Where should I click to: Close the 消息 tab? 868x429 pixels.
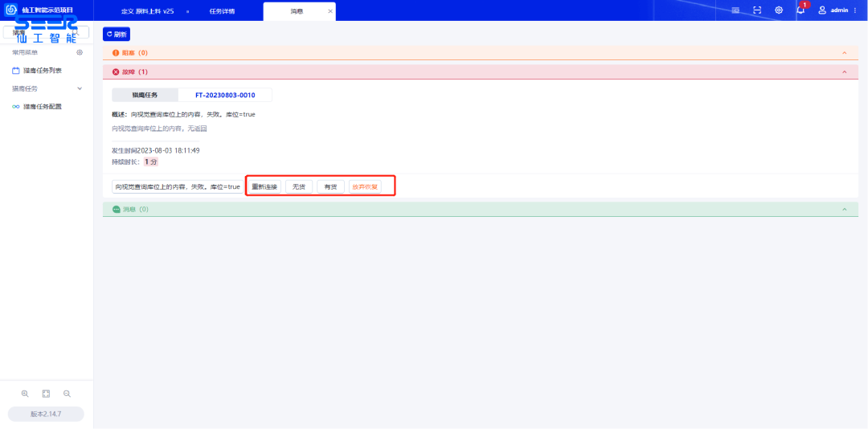[330, 11]
